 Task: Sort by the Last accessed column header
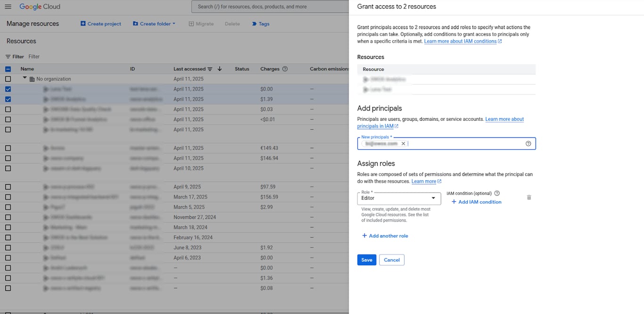click(x=190, y=69)
